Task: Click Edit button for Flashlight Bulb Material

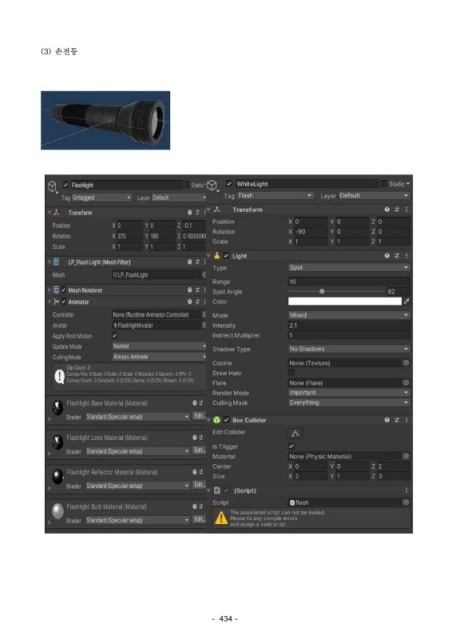Action: (199, 519)
